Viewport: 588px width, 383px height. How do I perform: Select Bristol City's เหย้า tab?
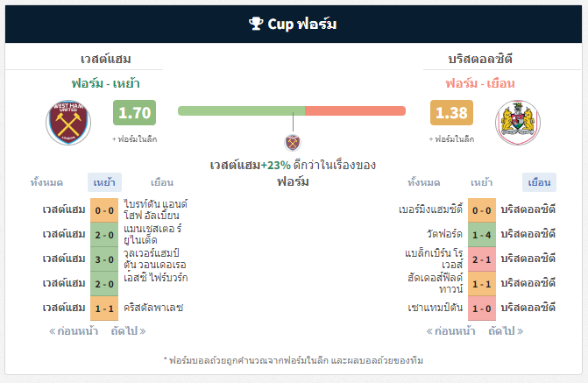click(x=481, y=182)
